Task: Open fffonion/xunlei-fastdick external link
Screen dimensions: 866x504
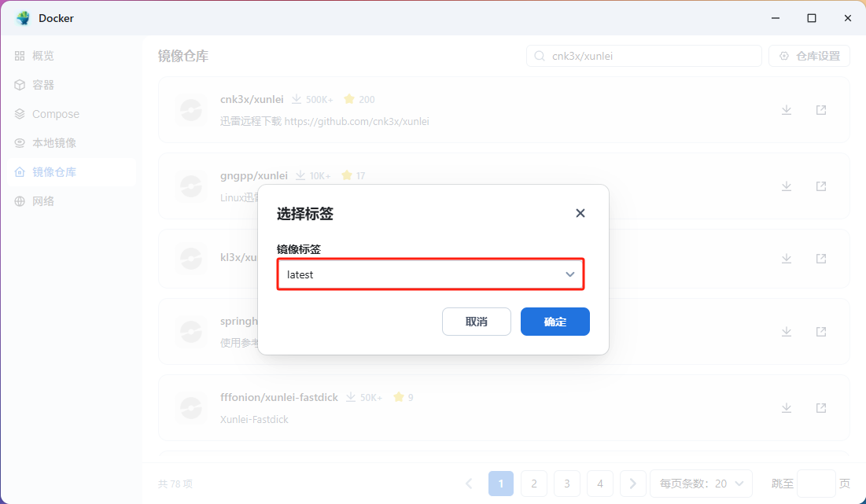Action: tap(821, 408)
